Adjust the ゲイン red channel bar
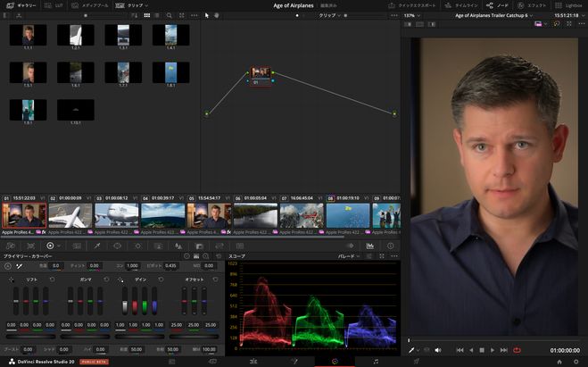588x367 pixels. (x=135, y=301)
